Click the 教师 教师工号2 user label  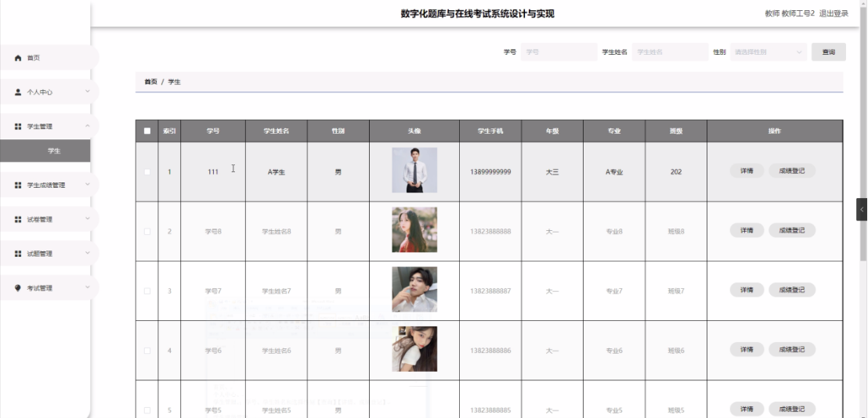click(x=790, y=14)
